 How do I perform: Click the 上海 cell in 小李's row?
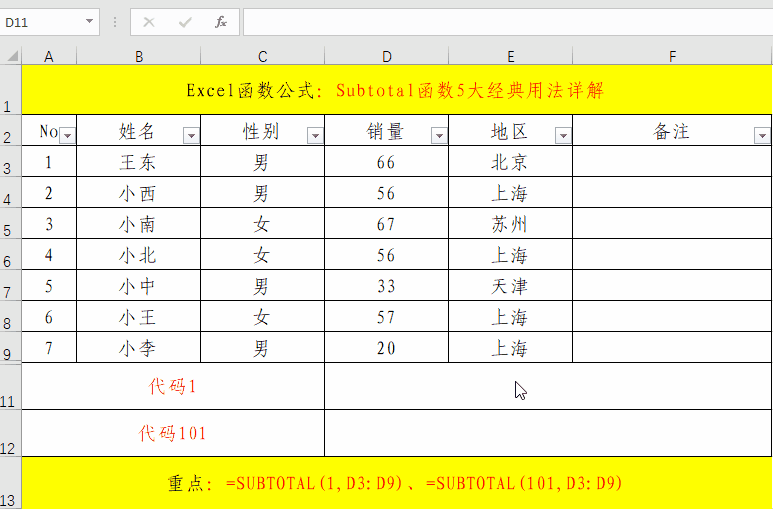pyautogui.click(x=510, y=348)
